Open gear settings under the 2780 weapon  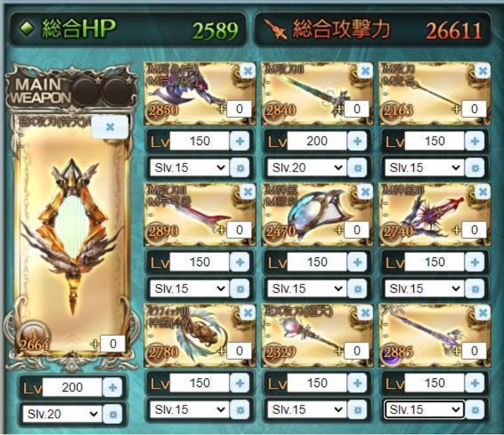click(x=240, y=410)
